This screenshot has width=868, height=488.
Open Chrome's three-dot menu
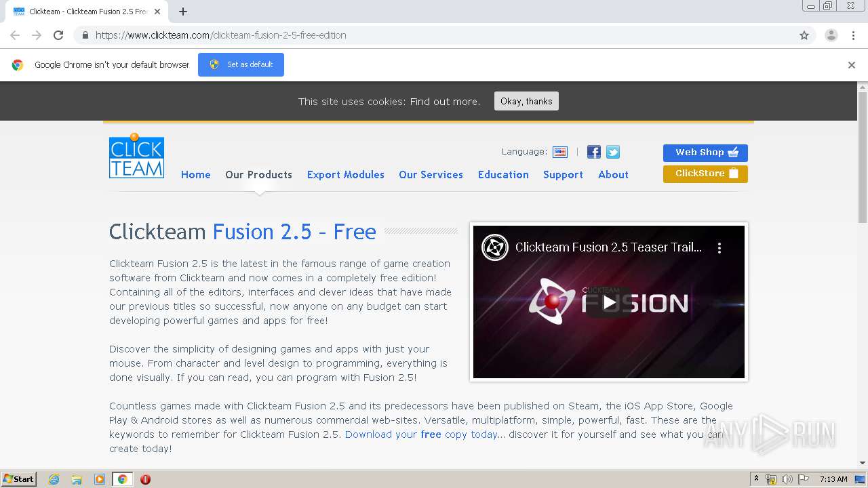pyautogui.click(x=853, y=35)
